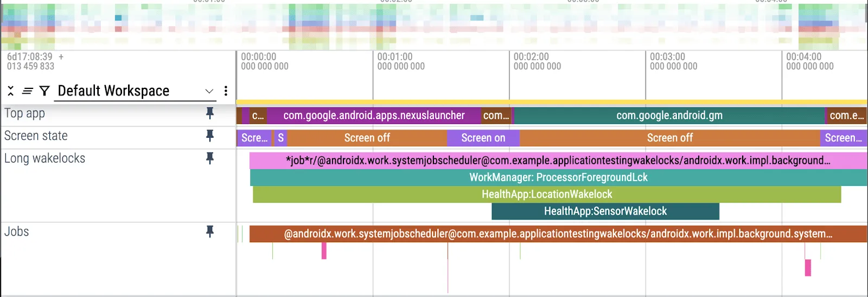Select the Long wakelocks track label
The height and width of the screenshot is (297, 868).
click(45, 158)
